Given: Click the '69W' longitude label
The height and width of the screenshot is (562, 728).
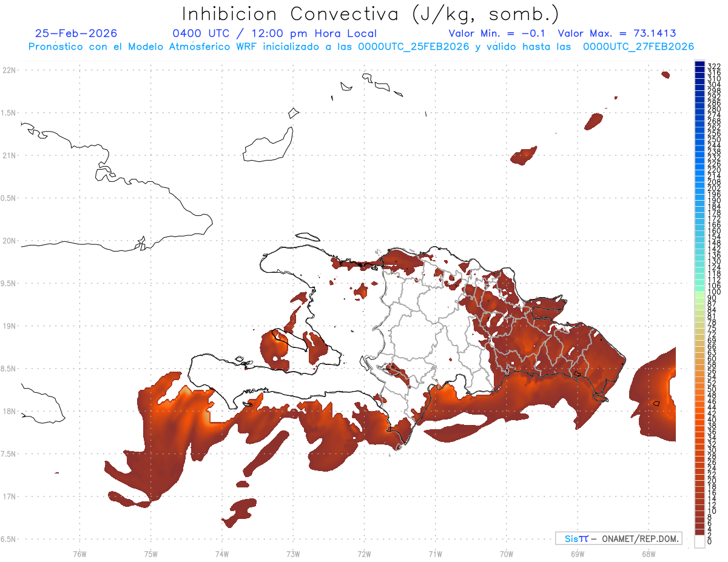Looking at the screenshot, I should 578,554.
